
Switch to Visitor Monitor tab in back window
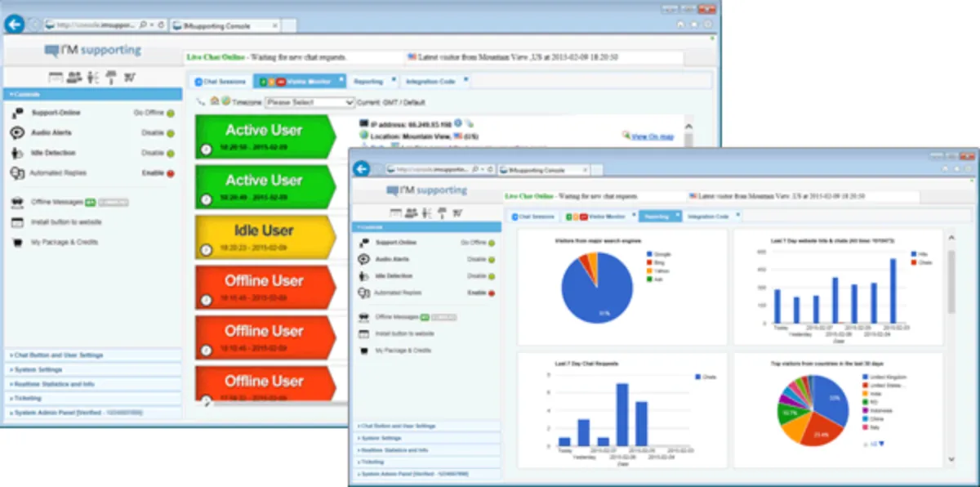click(x=300, y=82)
